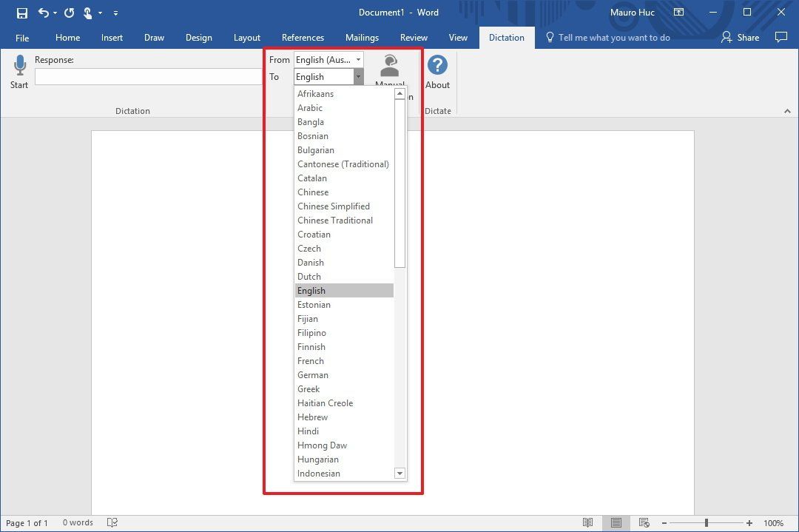
Task: Open the "From" language dropdown
Action: click(x=359, y=59)
